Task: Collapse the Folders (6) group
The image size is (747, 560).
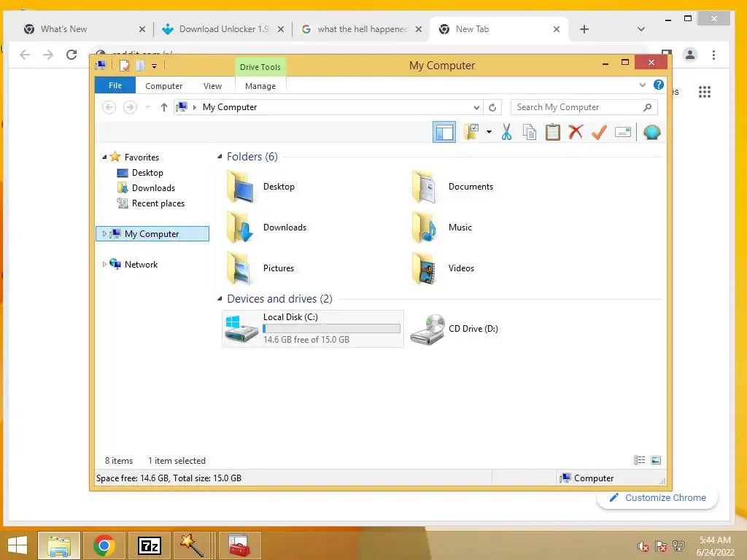Action: coord(220,156)
